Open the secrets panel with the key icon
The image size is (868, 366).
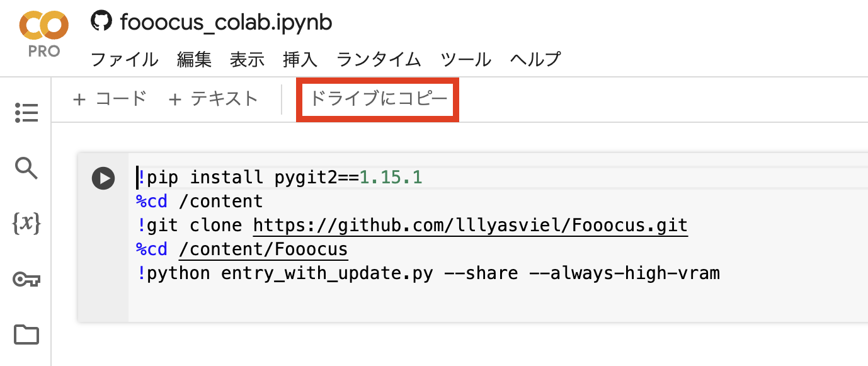click(26, 279)
